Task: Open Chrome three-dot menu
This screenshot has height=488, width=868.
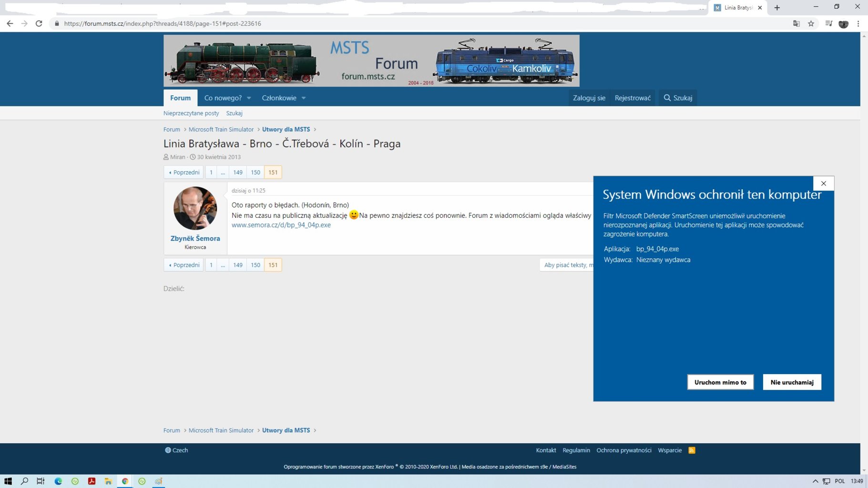Action: tap(858, 23)
